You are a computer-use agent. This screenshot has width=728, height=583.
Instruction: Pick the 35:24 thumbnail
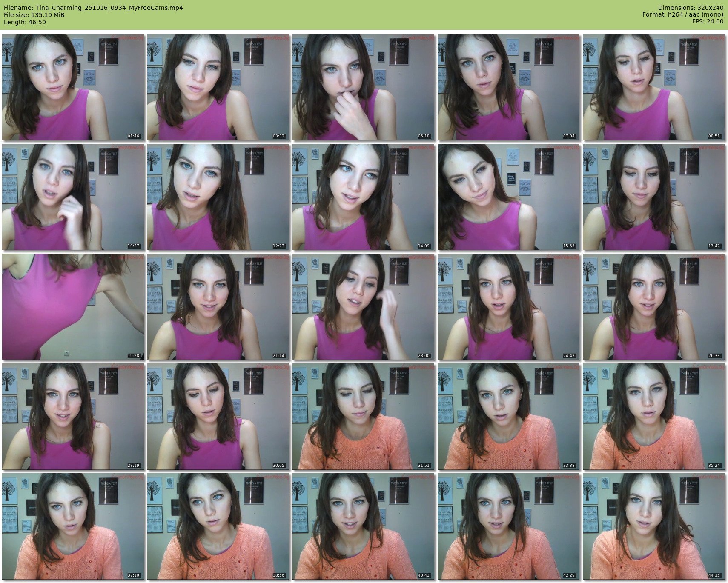point(654,417)
